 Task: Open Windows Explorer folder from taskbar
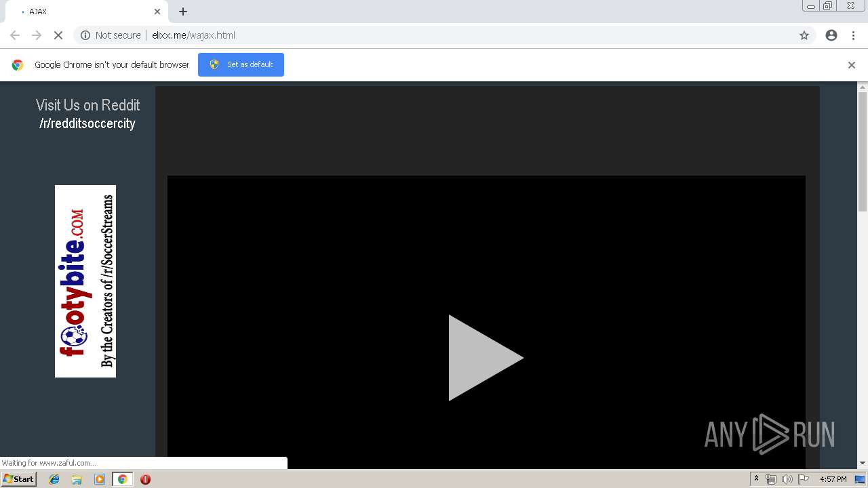click(x=77, y=479)
